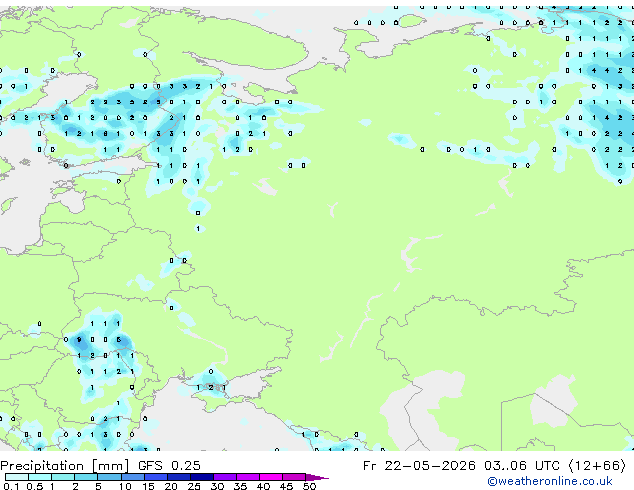Click the '(12+66)' forecast hour label
Image resolution: width=634 pixels, height=490 pixels.
tap(597, 466)
